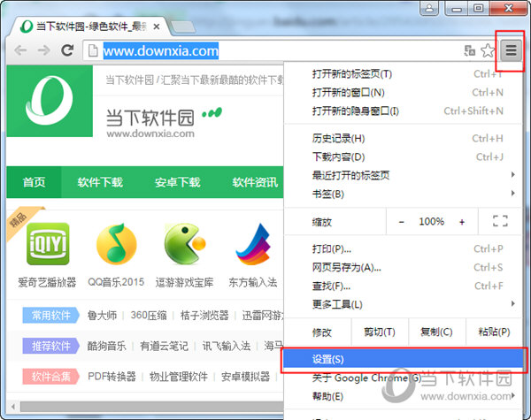
Task: Click the 逗游游戏宝库 app icon
Action: click(x=185, y=245)
